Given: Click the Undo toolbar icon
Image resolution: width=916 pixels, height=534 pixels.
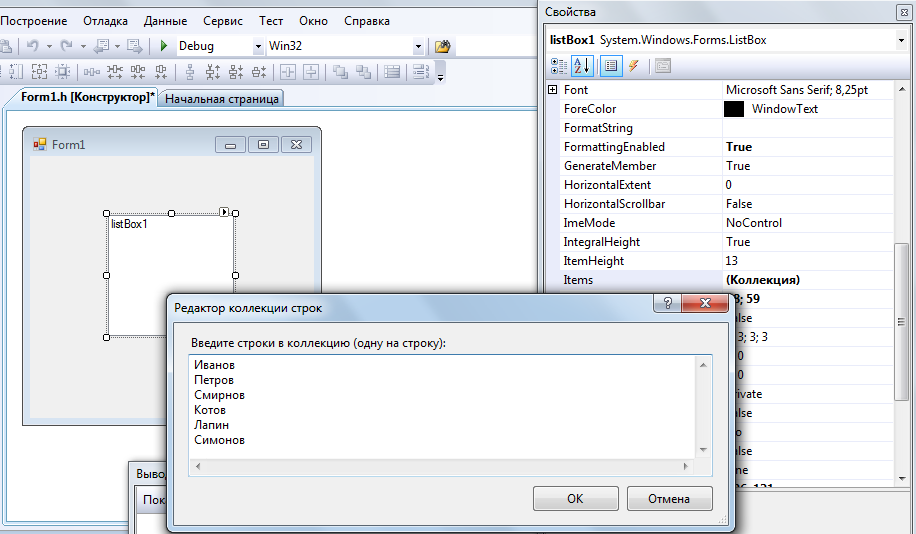Looking at the screenshot, I should pos(33,46).
